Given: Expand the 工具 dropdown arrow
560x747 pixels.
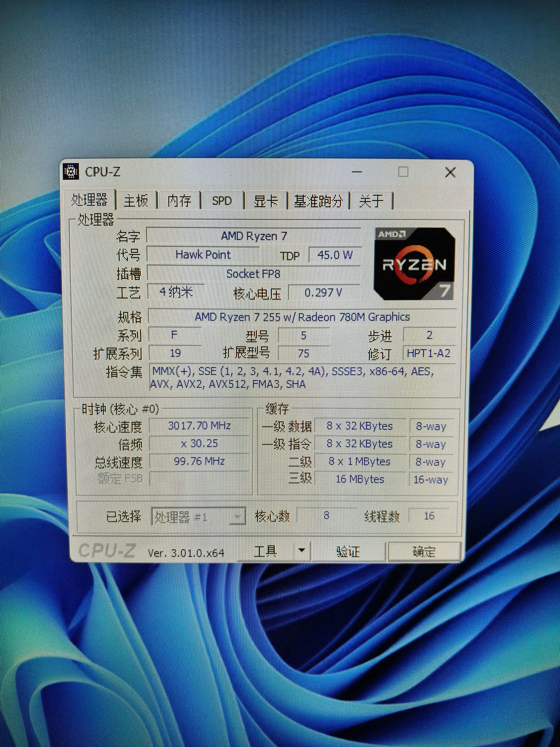Looking at the screenshot, I should 302,551.
